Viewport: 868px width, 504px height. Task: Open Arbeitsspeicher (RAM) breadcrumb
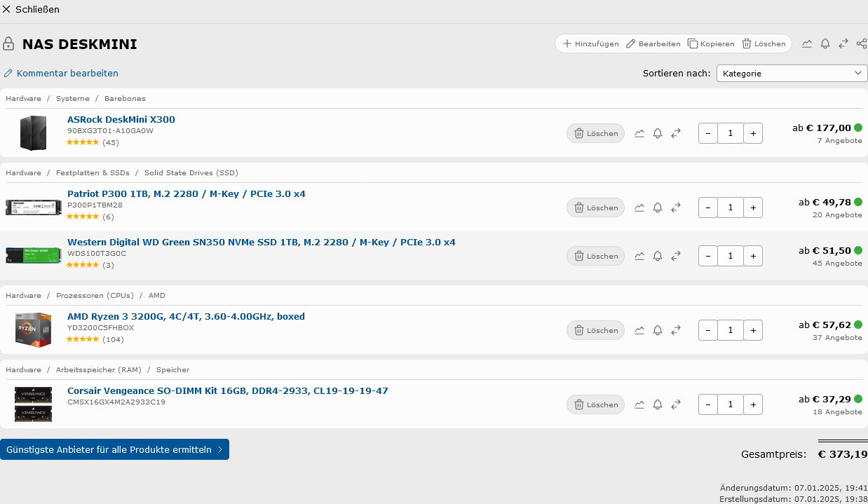[x=99, y=369]
